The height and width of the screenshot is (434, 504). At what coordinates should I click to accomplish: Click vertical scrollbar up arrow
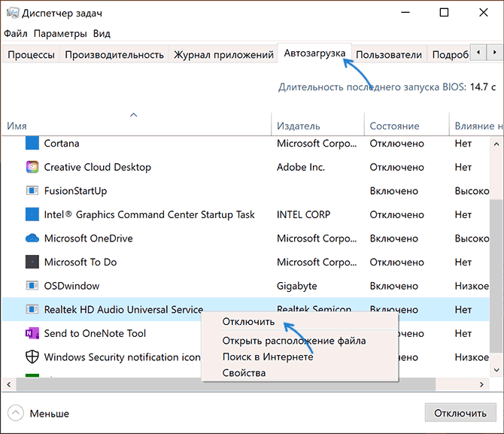point(496,144)
